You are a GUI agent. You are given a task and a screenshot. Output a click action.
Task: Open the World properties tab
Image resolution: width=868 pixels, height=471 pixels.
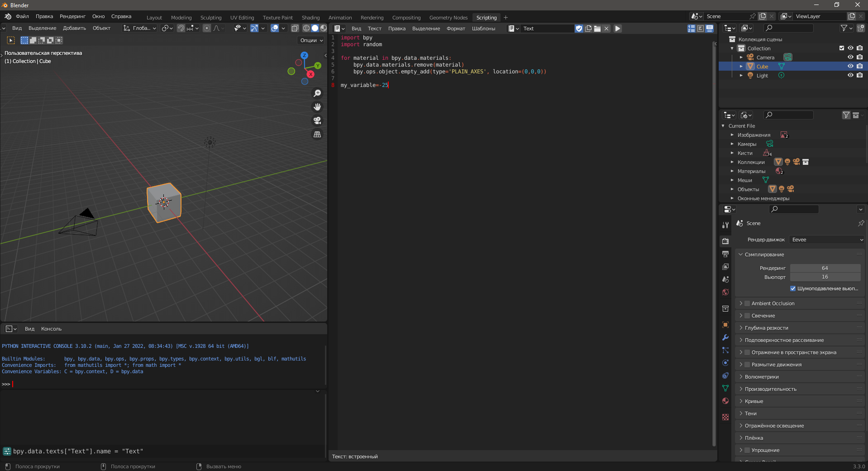(x=725, y=292)
